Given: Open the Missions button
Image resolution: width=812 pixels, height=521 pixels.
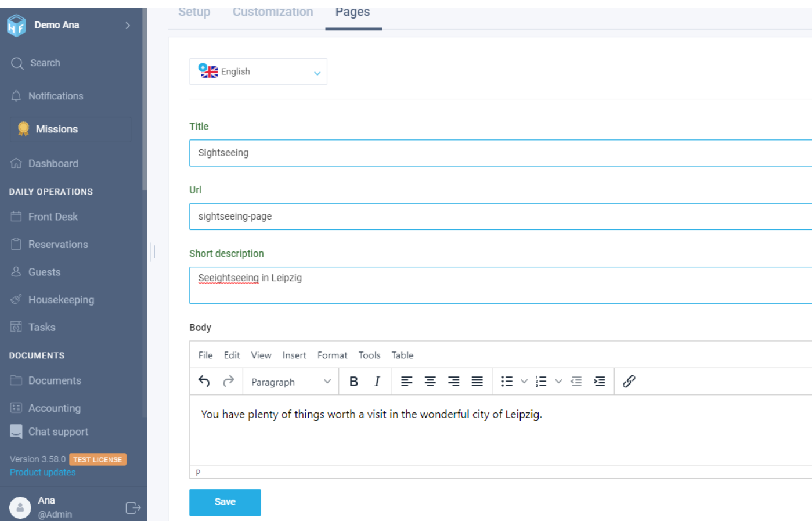Looking at the screenshot, I should pos(71,129).
